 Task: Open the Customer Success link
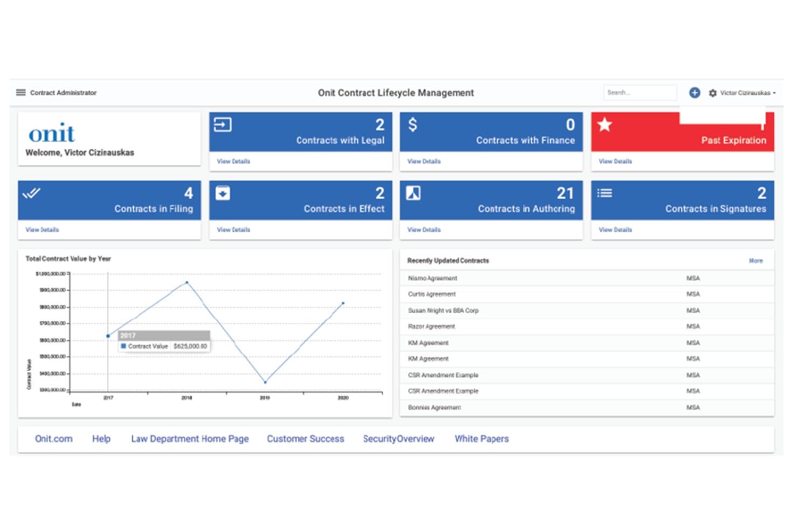305,439
